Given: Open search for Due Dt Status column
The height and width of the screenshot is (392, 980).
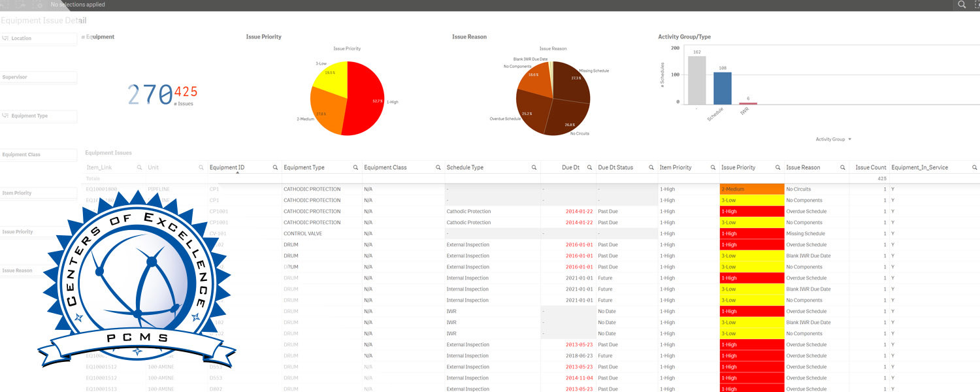Looking at the screenshot, I should click(x=651, y=168).
